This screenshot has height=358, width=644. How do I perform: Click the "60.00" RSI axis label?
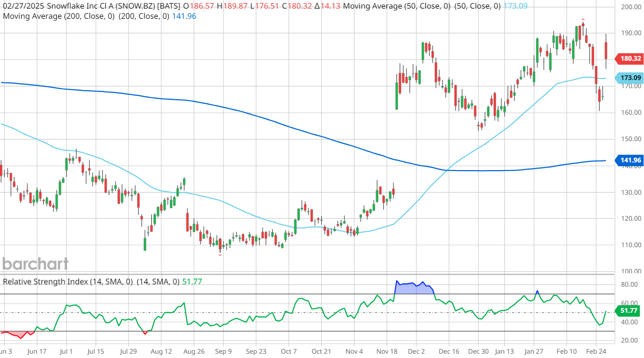[630, 304]
